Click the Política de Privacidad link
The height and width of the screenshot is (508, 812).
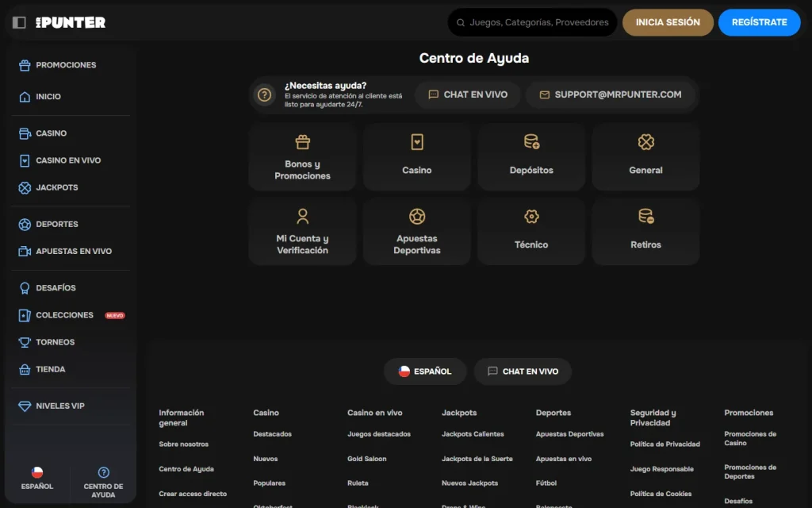665,444
